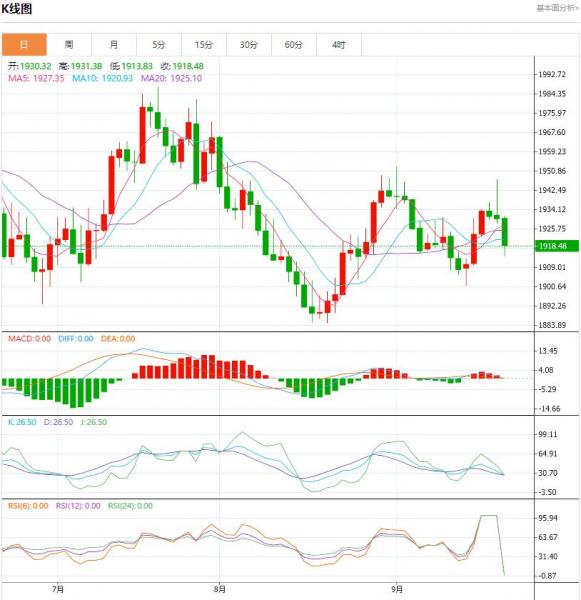Click the MA10: 1920.93 indicator label

tap(103, 78)
